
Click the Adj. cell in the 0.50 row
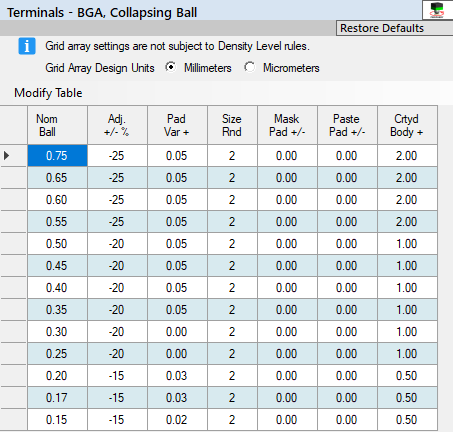(117, 244)
